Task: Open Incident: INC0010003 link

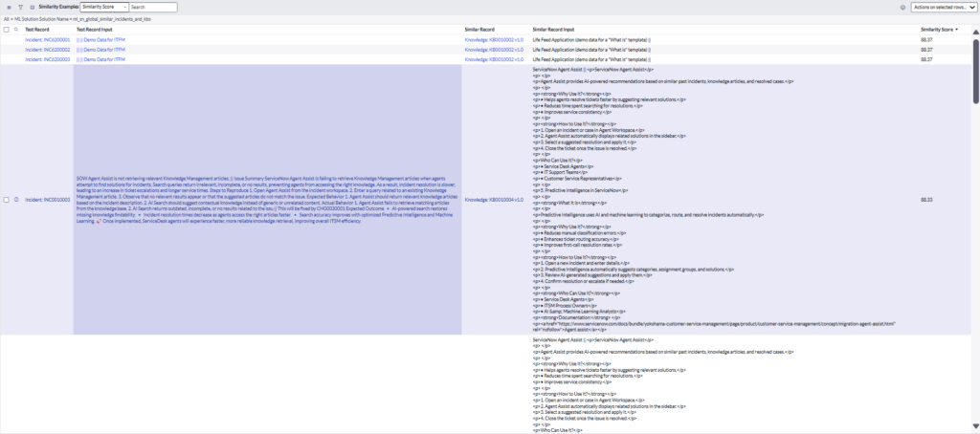Action: [x=48, y=200]
